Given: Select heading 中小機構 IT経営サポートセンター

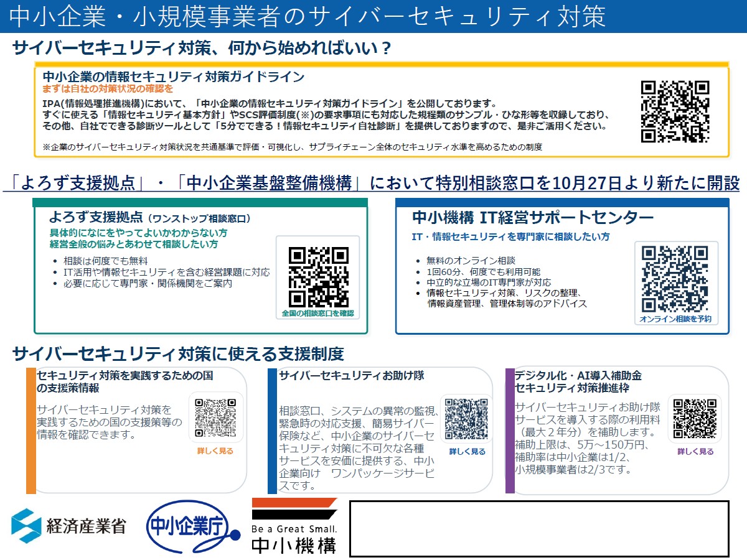Looking at the screenshot, I should (533, 218).
